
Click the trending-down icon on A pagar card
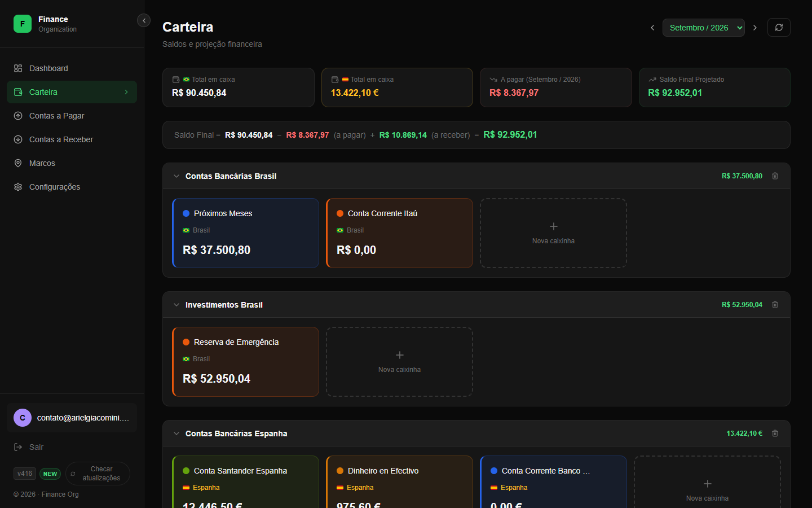(493, 80)
